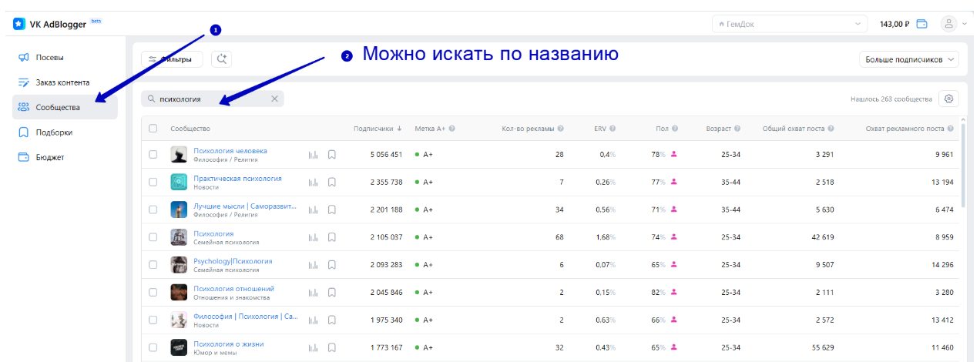Open statistics chart for Психология о жизни

point(313,347)
